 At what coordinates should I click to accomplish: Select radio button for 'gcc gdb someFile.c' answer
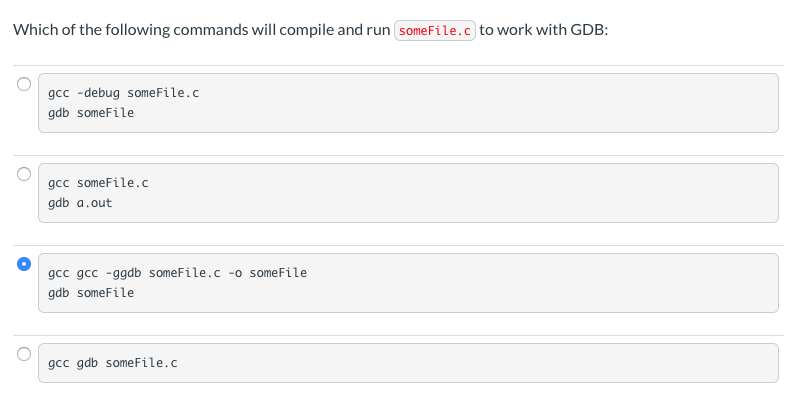pyautogui.click(x=24, y=354)
